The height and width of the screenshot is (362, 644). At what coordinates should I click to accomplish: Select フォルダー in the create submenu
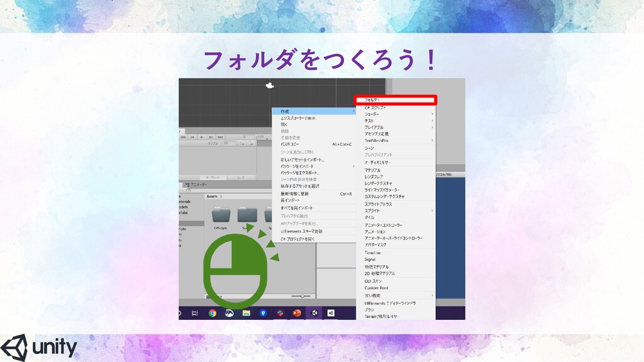click(396, 100)
